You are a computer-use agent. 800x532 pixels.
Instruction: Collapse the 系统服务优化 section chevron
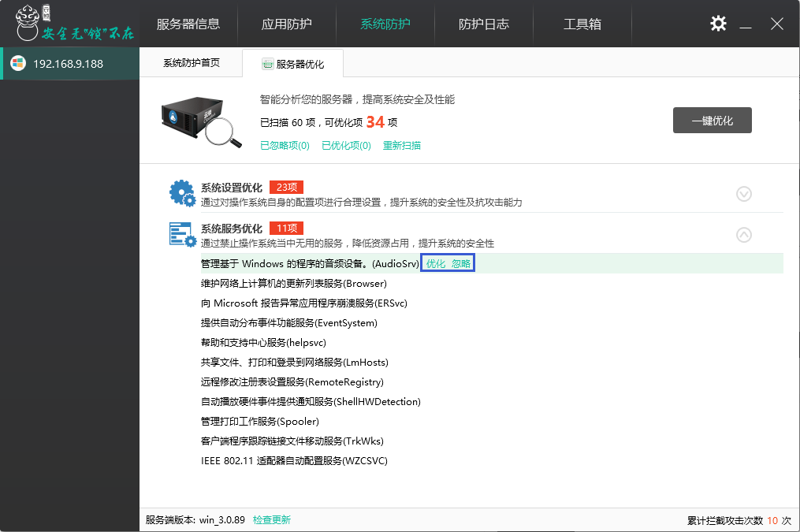point(743,234)
